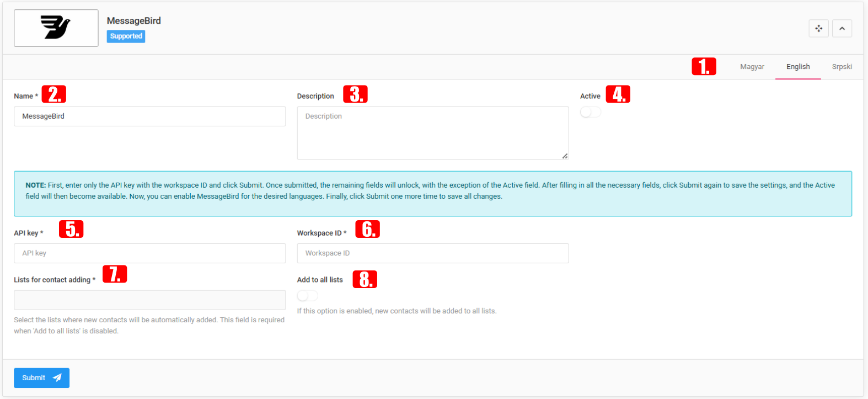Click the 'Workspace ID *' label
Screen dimensions: 868x399
point(322,233)
